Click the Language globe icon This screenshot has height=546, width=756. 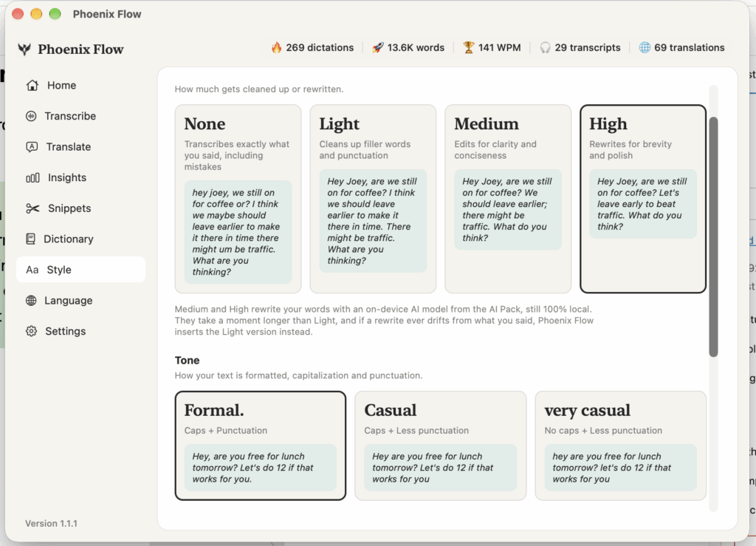coord(31,301)
